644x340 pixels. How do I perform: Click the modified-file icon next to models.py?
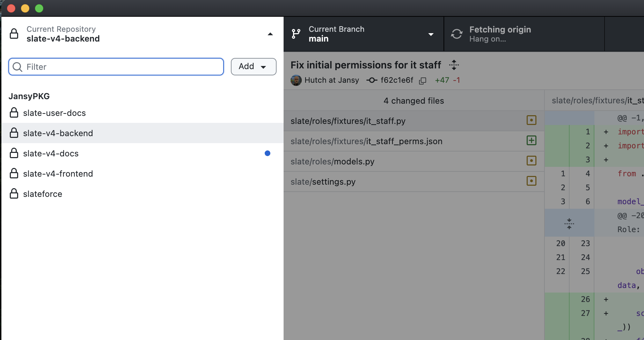531,161
